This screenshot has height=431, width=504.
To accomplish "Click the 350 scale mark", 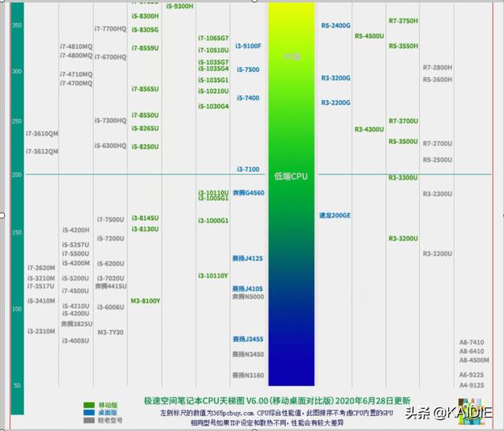I will (17, 25).
